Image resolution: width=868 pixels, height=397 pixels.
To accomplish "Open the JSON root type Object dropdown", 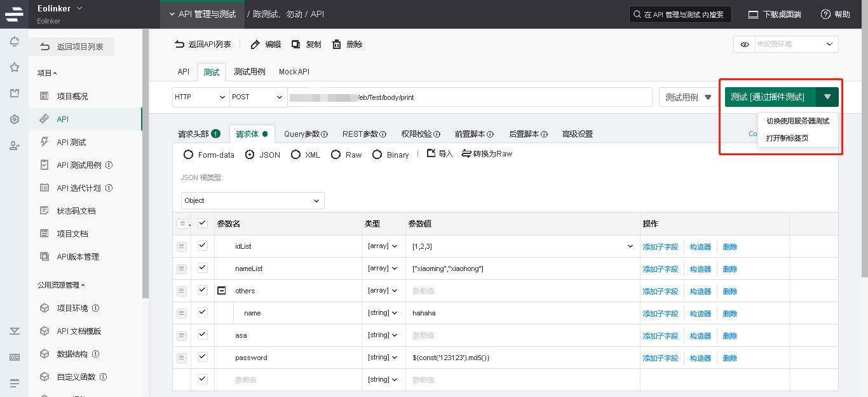I will (252, 200).
